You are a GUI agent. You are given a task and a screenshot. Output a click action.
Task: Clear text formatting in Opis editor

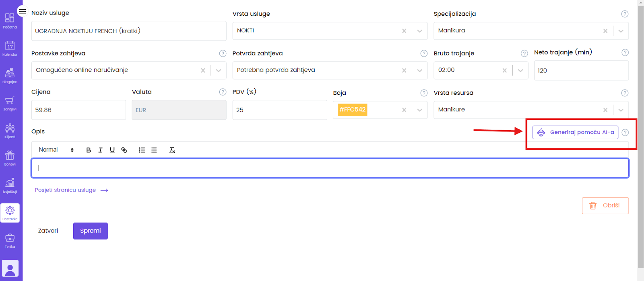pyautogui.click(x=172, y=150)
